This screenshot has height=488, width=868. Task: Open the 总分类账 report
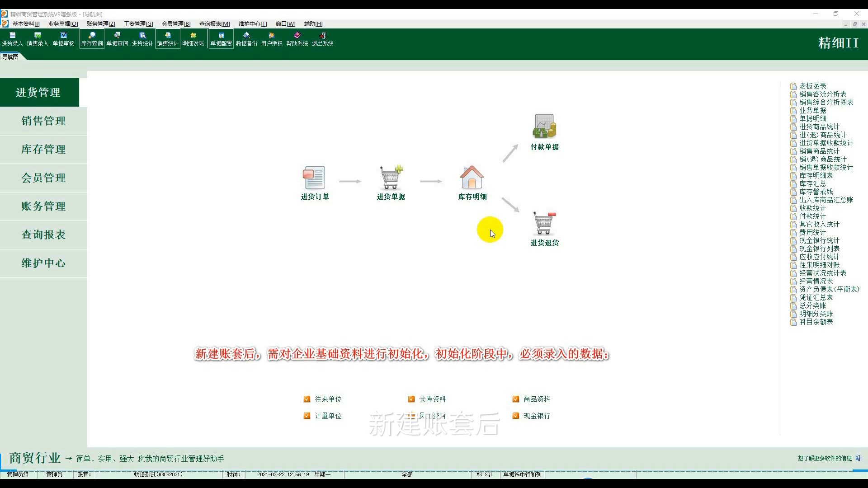(x=808, y=305)
